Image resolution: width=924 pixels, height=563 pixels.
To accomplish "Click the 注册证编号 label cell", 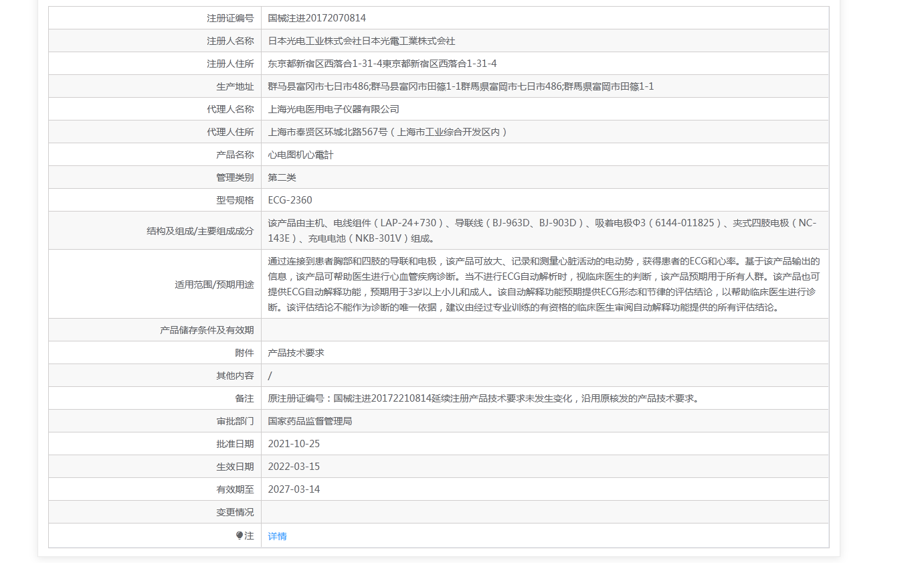I will coord(155,18).
